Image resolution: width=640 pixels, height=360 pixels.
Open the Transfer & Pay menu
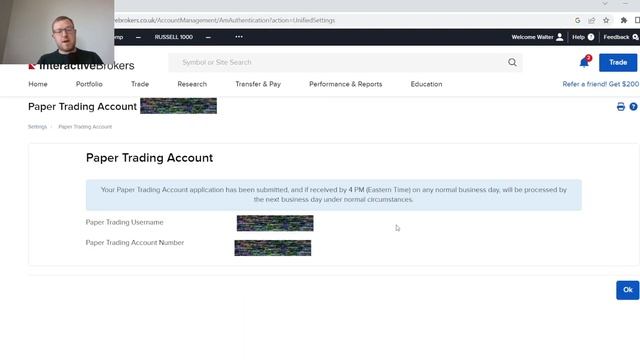pos(258,84)
